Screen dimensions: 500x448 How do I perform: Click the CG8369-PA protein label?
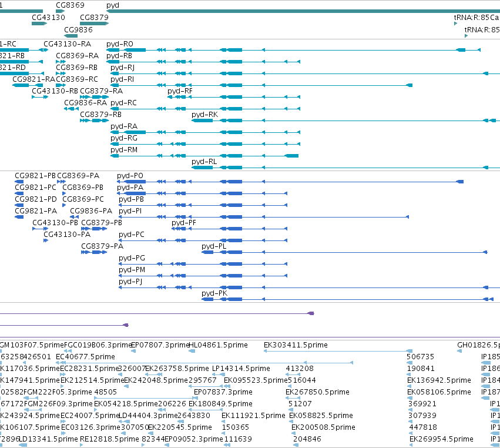click(79, 176)
